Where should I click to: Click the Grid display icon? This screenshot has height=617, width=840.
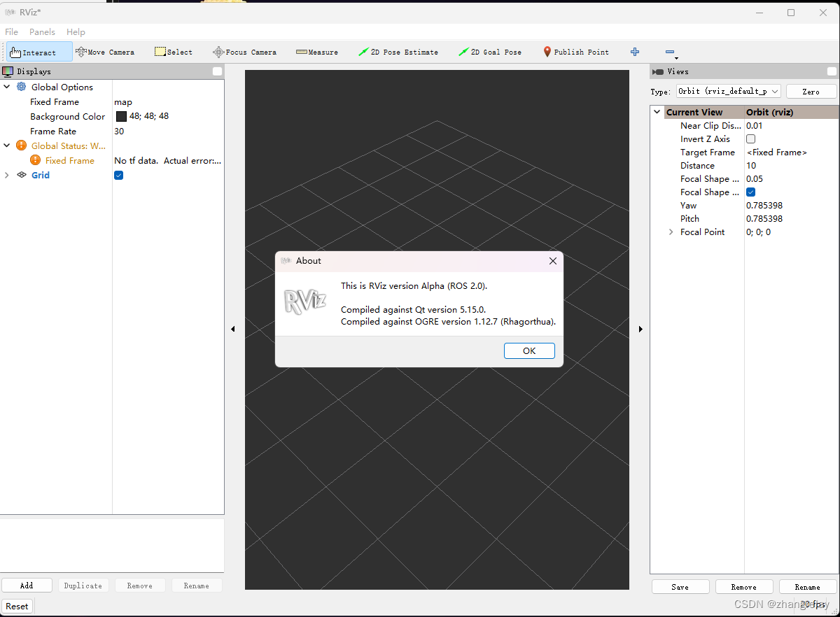coord(22,175)
